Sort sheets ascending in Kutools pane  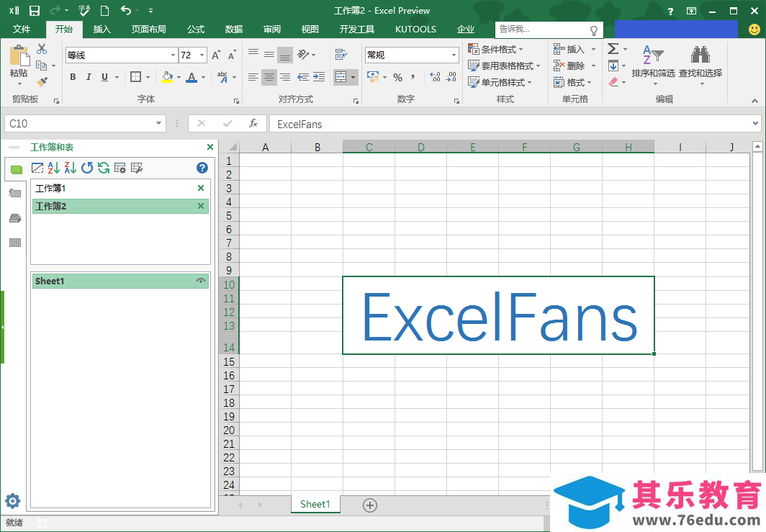pyautogui.click(x=54, y=168)
